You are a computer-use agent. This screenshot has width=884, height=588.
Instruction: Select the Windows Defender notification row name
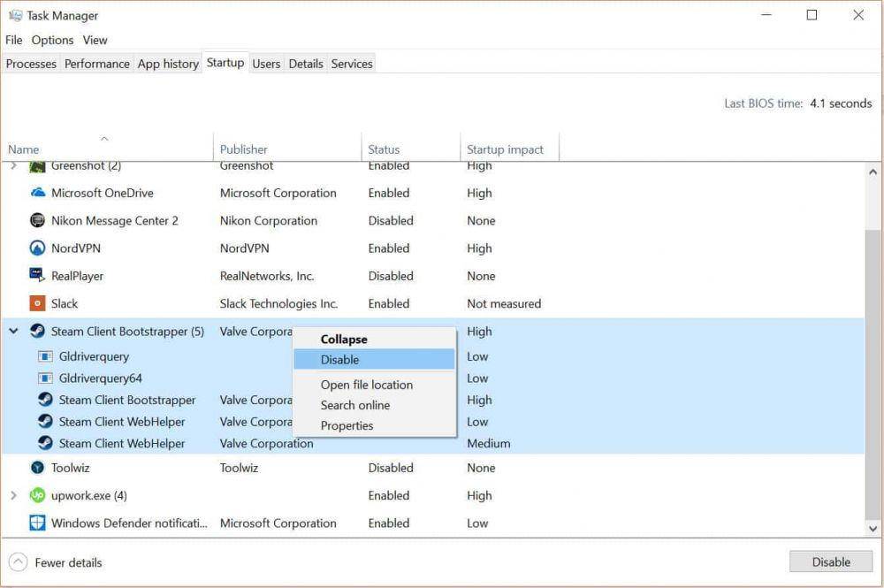pyautogui.click(x=129, y=523)
